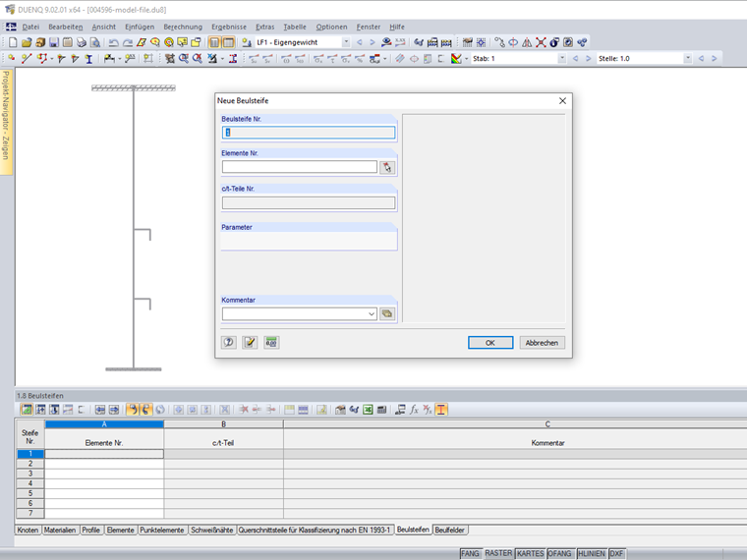
Task: Click the Beulsteife Nr. input field
Action: 309,133
